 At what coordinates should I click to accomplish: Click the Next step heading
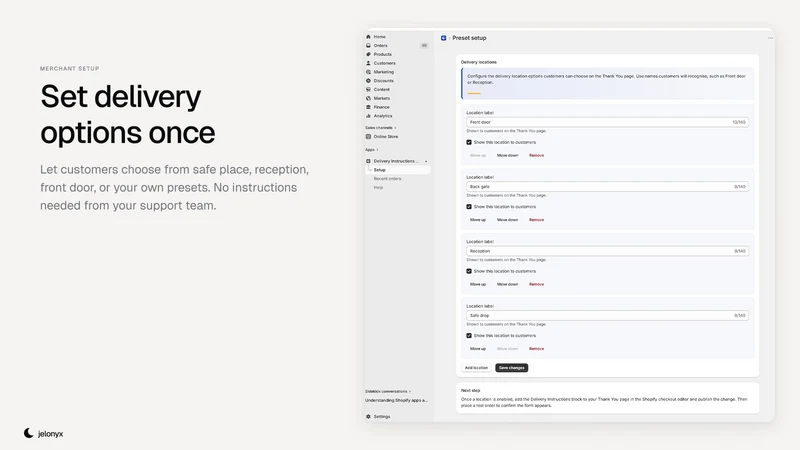point(470,390)
